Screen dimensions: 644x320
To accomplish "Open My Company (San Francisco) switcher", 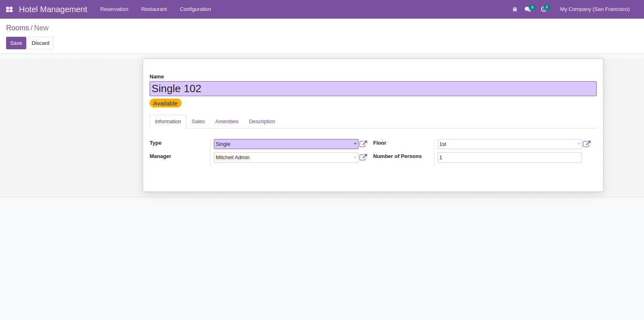I will (x=595, y=9).
